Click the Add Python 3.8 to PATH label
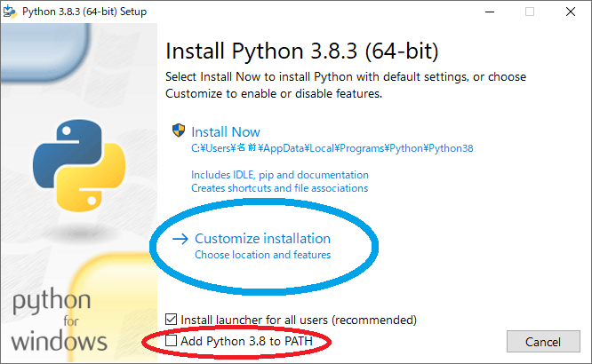Viewport: 592px width, 364px height. pyautogui.click(x=246, y=341)
